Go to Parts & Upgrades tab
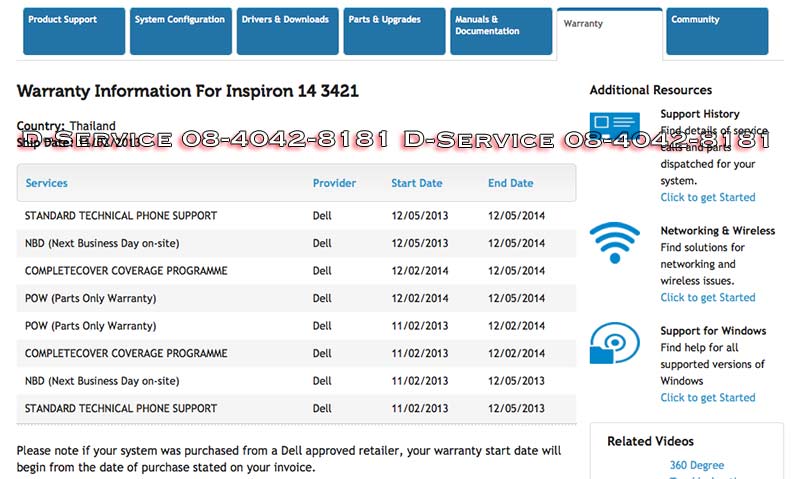Image resolution: width=800 pixels, height=479 pixels. 394,31
